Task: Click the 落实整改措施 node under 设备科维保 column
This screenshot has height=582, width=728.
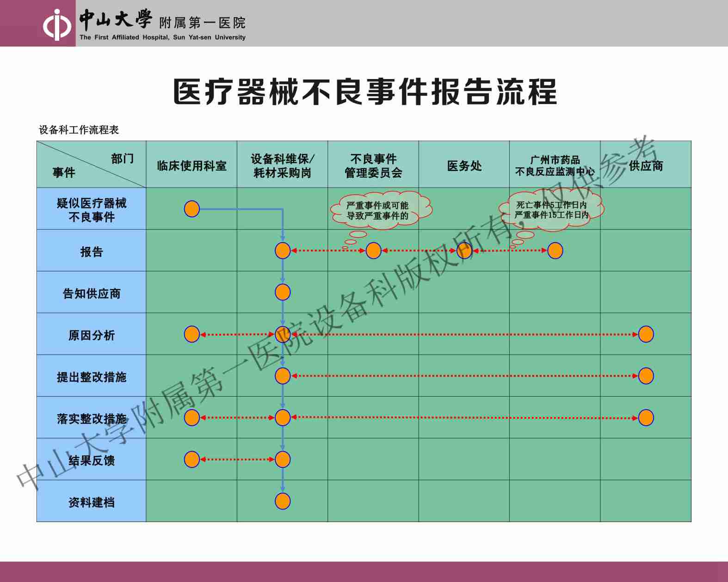Action: click(x=283, y=417)
